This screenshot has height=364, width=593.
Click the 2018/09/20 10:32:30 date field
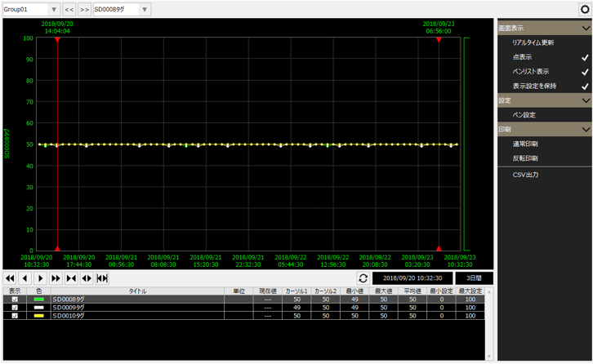[x=412, y=278]
